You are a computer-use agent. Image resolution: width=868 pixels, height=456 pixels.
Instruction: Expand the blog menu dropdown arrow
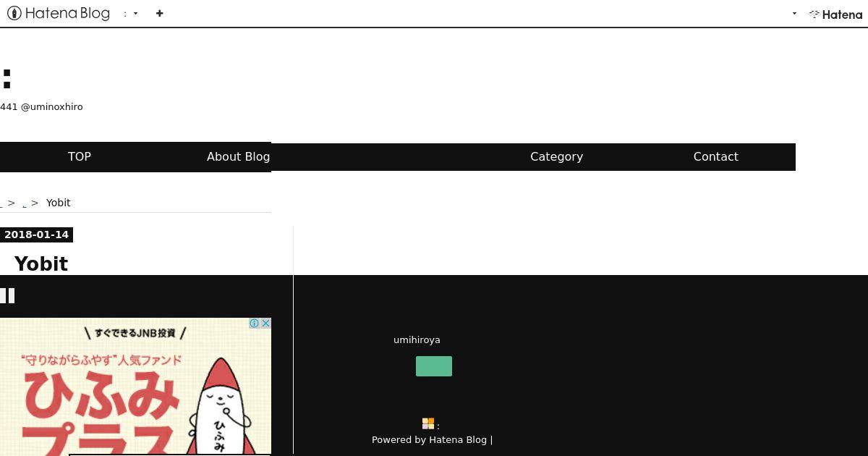tap(135, 14)
